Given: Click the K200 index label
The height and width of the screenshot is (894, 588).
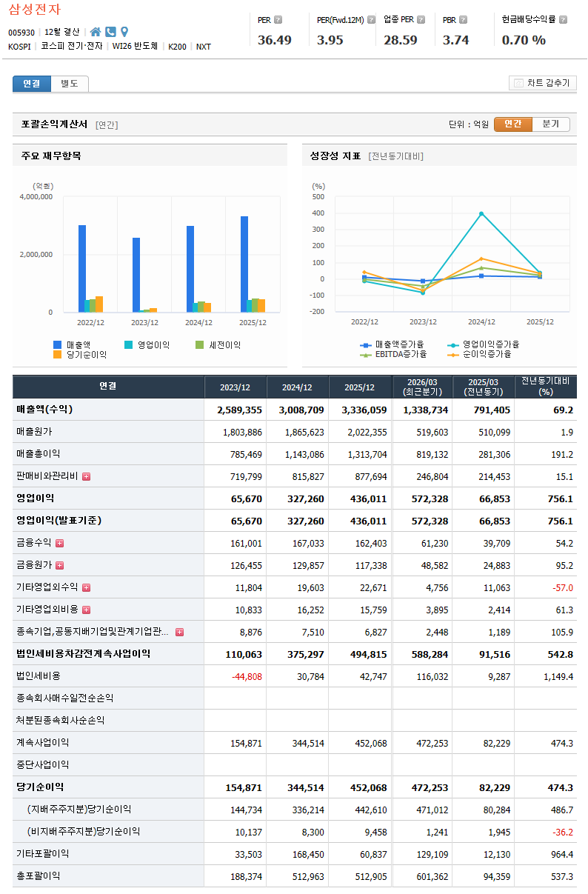Looking at the screenshot, I should pos(178,47).
